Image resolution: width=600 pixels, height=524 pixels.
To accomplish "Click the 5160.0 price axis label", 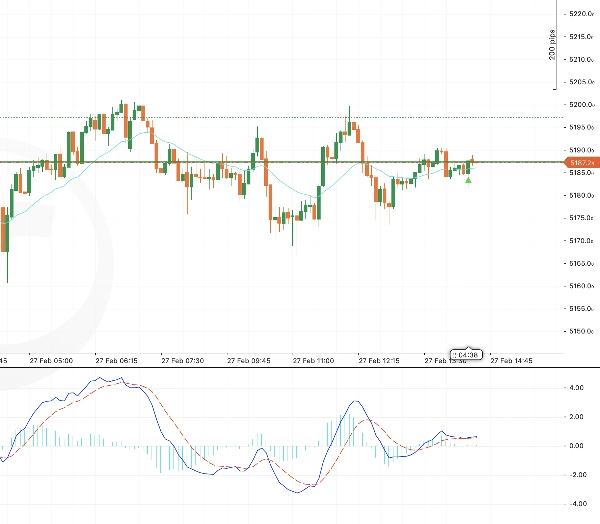I will pos(582,286).
